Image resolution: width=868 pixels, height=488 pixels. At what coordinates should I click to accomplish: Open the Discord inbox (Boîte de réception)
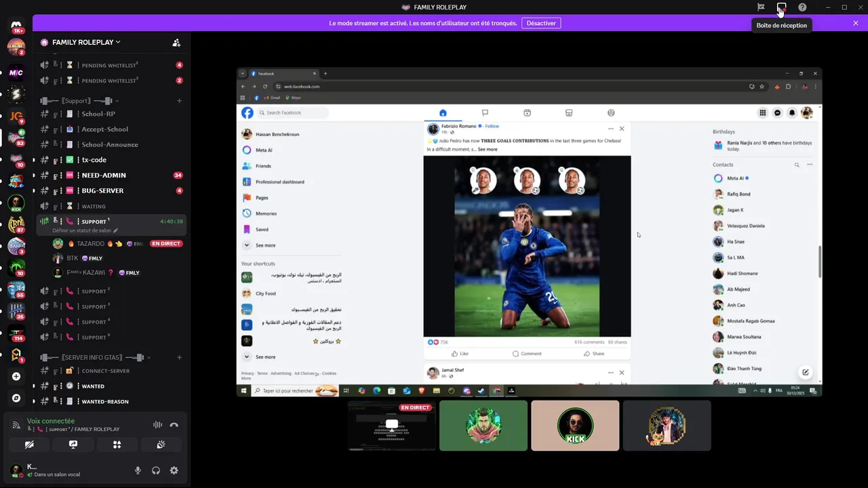[x=781, y=7]
